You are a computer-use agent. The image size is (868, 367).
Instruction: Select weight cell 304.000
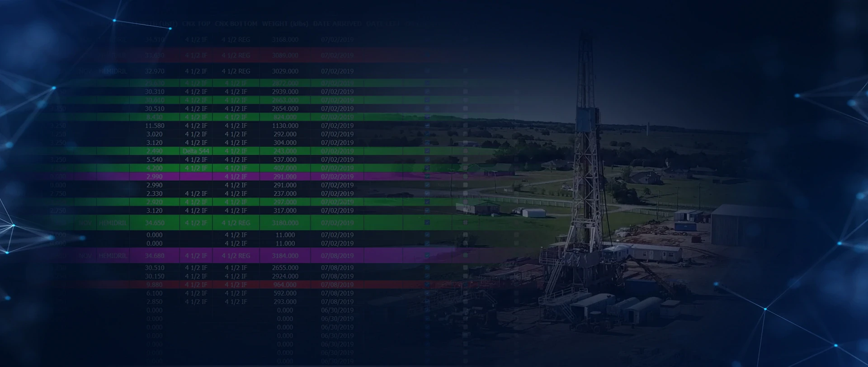point(285,143)
